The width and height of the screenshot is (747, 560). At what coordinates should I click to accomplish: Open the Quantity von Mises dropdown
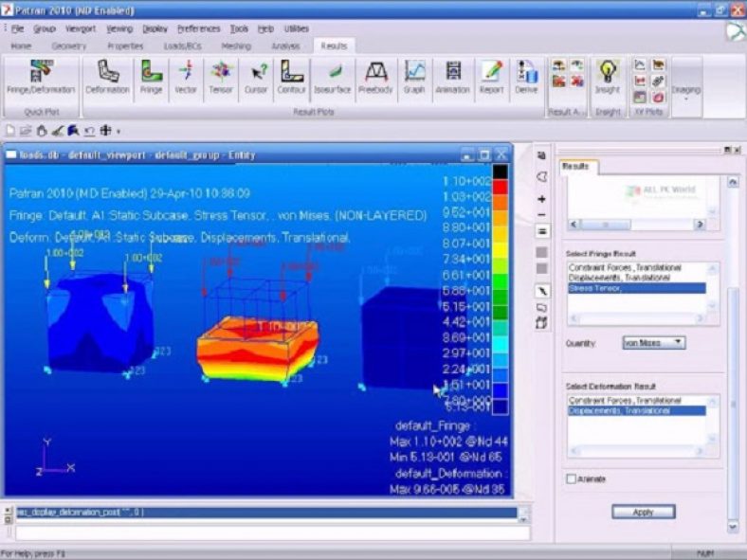point(654,342)
